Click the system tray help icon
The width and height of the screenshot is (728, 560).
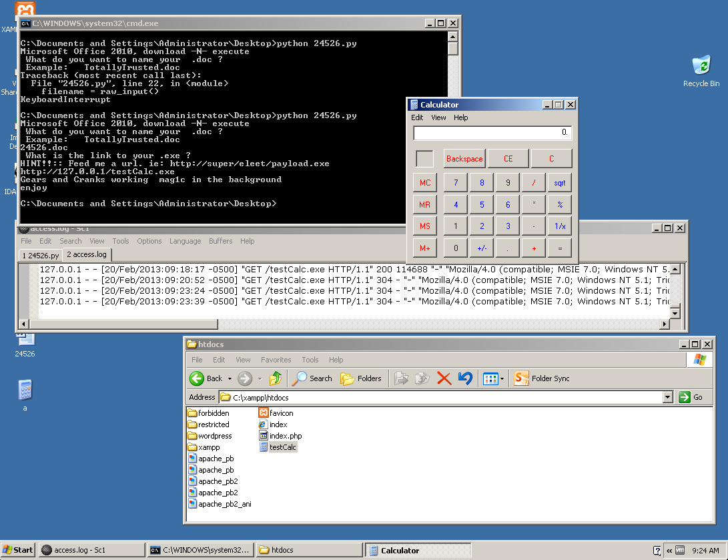pyautogui.click(x=657, y=550)
